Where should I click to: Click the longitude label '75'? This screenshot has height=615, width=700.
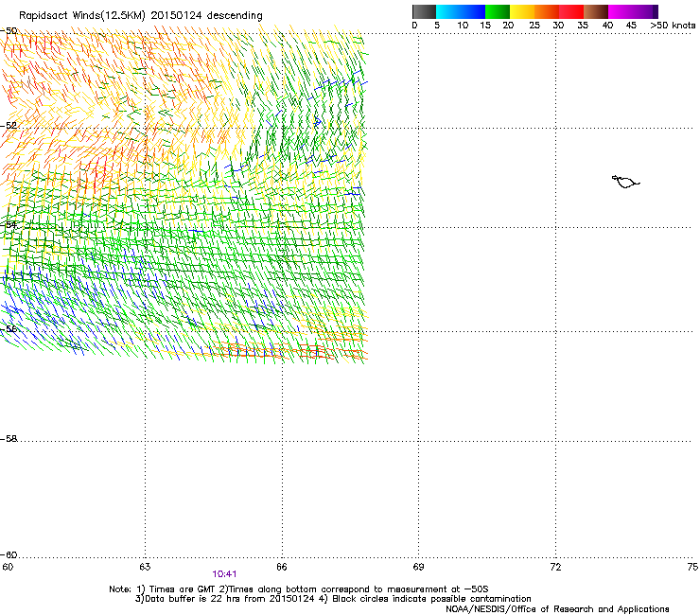pyautogui.click(x=692, y=567)
